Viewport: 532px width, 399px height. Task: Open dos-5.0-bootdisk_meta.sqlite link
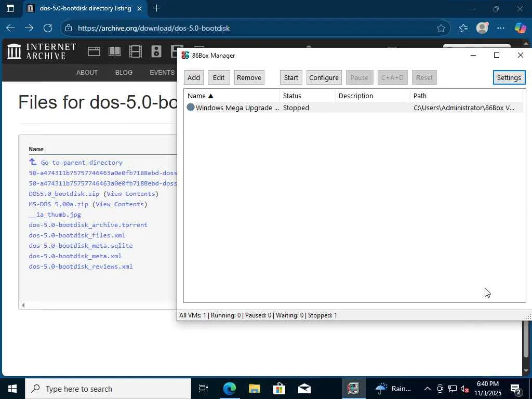click(x=81, y=246)
